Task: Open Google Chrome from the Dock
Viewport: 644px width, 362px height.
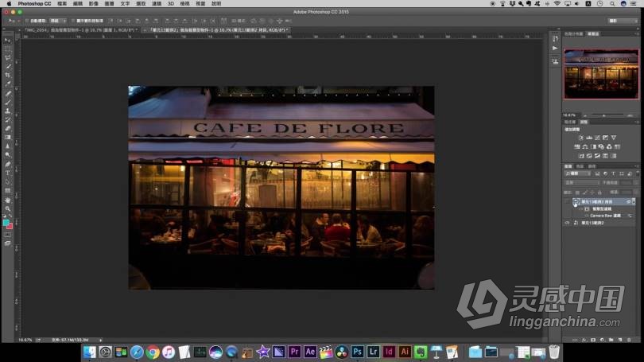Action: point(153,352)
